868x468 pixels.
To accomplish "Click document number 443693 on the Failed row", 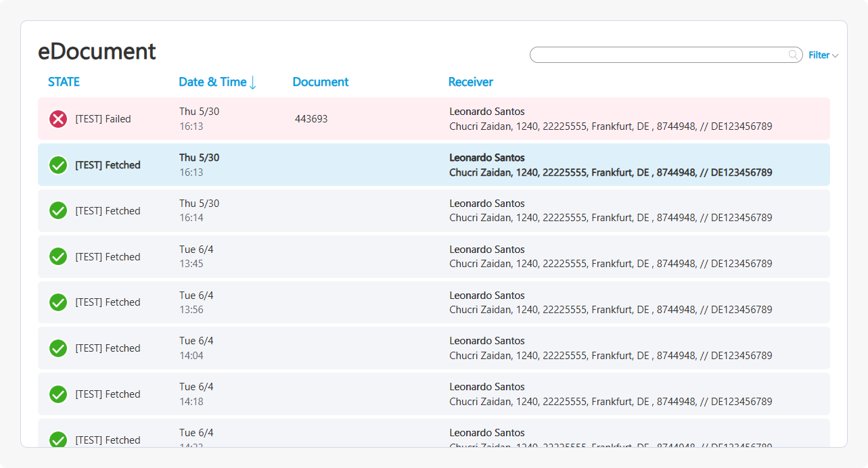I will [x=311, y=118].
